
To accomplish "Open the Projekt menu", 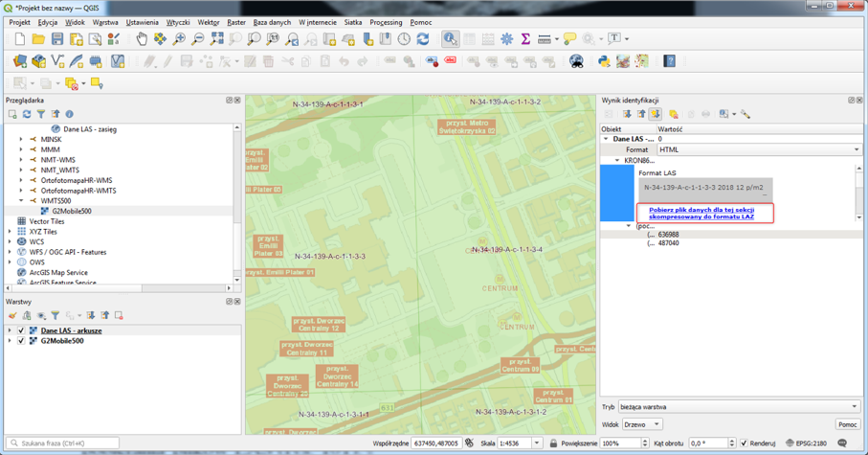I will tap(19, 23).
